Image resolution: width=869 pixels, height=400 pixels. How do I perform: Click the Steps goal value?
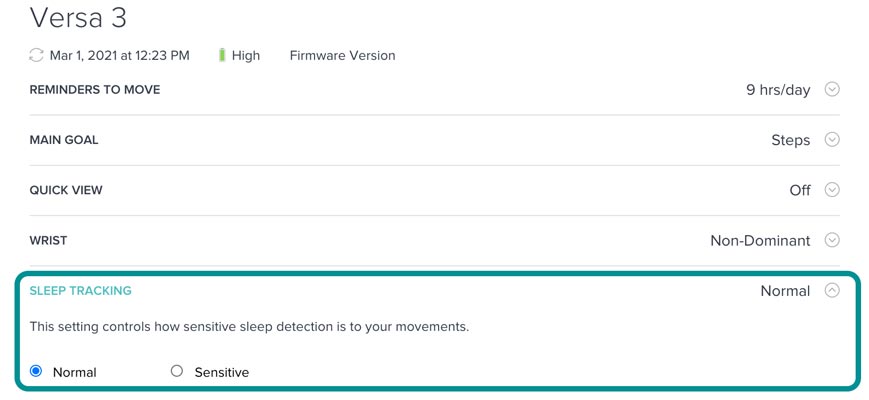tap(790, 140)
